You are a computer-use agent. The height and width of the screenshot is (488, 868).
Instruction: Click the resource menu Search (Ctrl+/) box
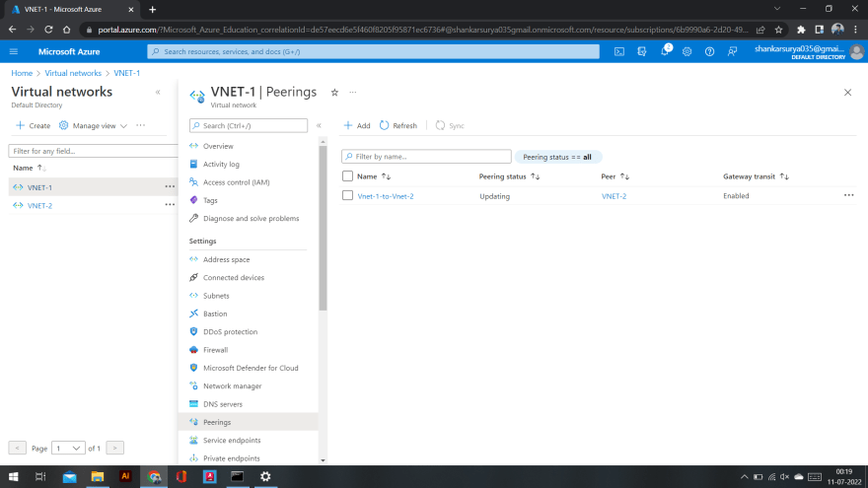(248, 125)
